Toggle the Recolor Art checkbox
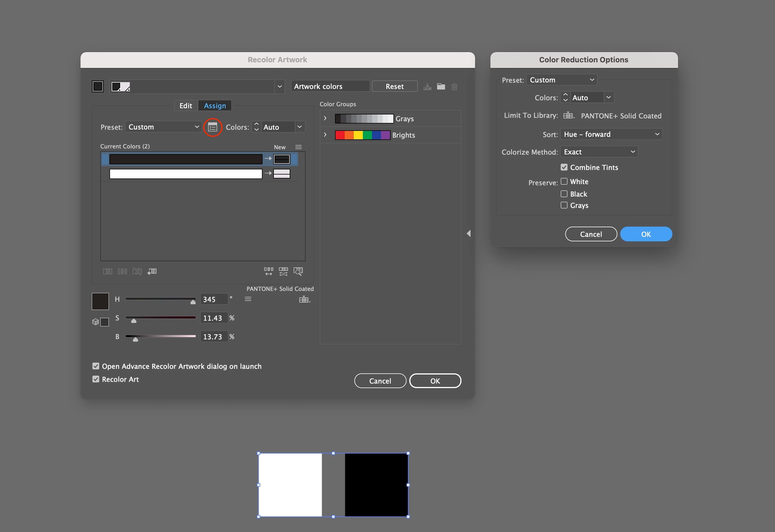The image size is (775, 532). pos(96,379)
